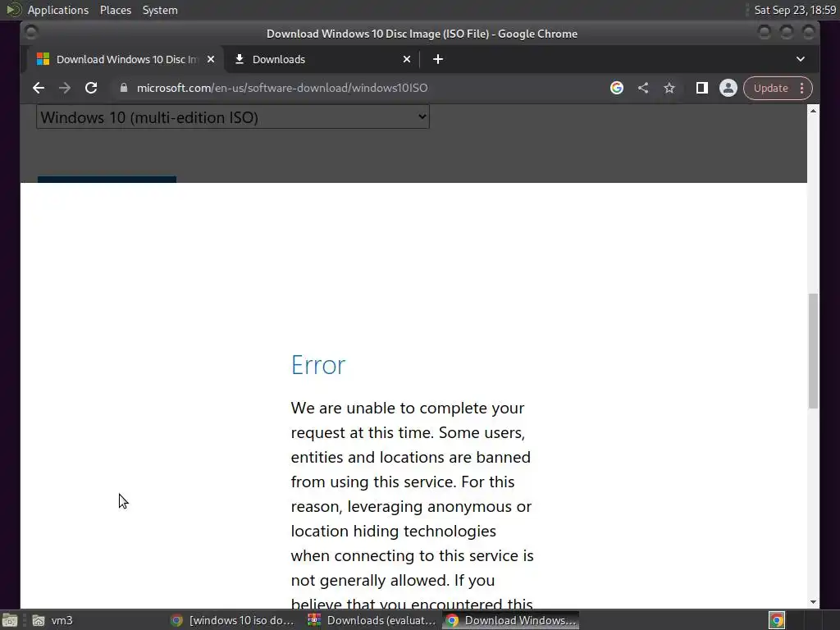Close the Downloads tab
Screen dimensions: 840x630
407,59
